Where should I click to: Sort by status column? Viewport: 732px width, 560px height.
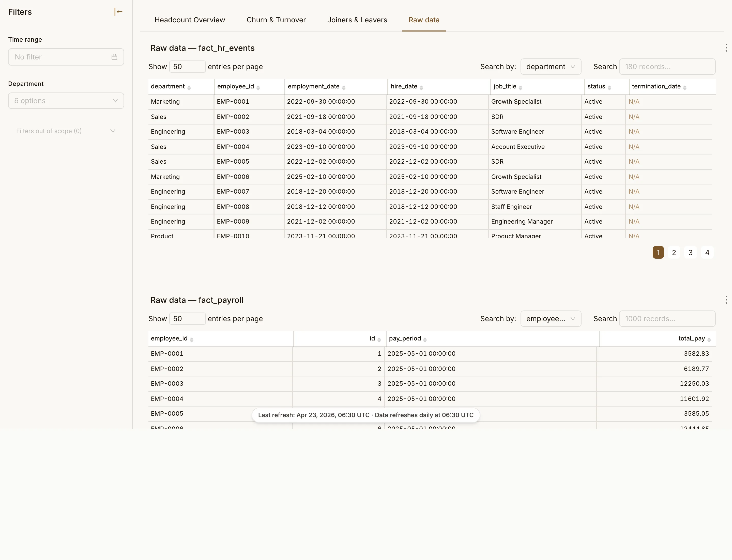click(x=609, y=87)
